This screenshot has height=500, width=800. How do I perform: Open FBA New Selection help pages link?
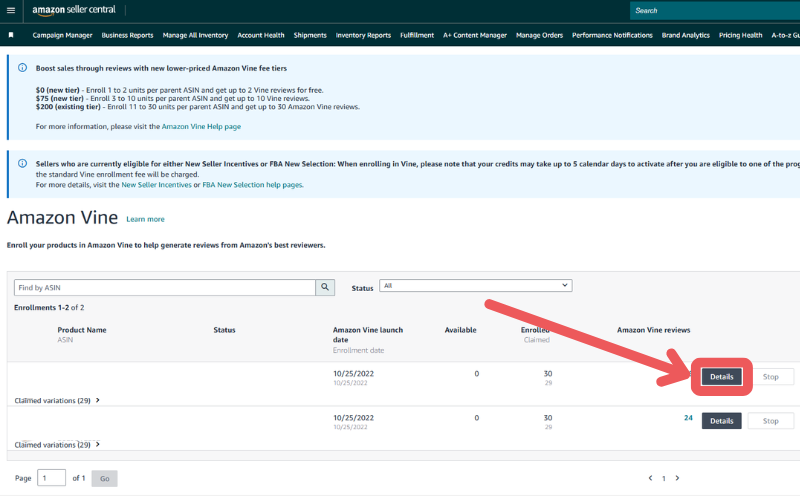pyautogui.click(x=253, y=185)
